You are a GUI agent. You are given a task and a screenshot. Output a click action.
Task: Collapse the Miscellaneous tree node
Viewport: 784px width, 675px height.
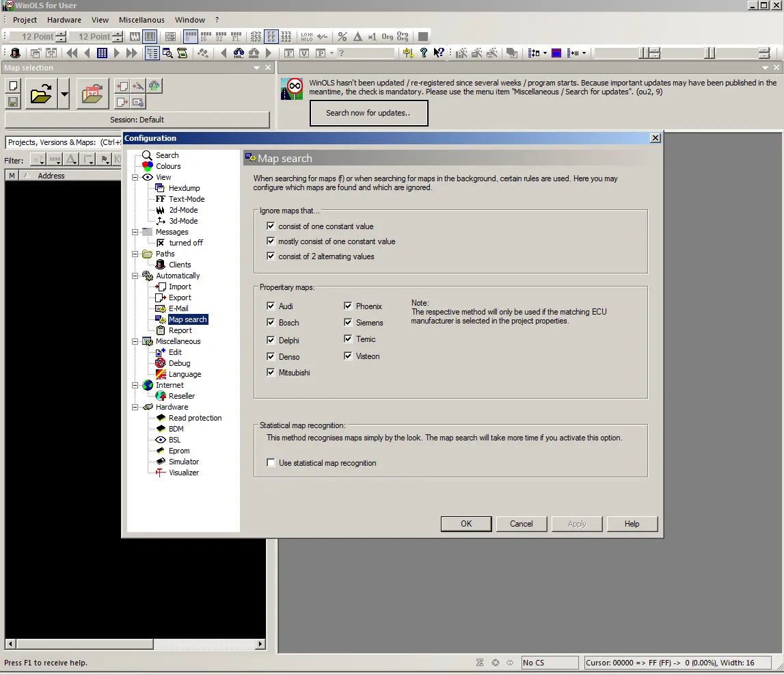point(135,341)
